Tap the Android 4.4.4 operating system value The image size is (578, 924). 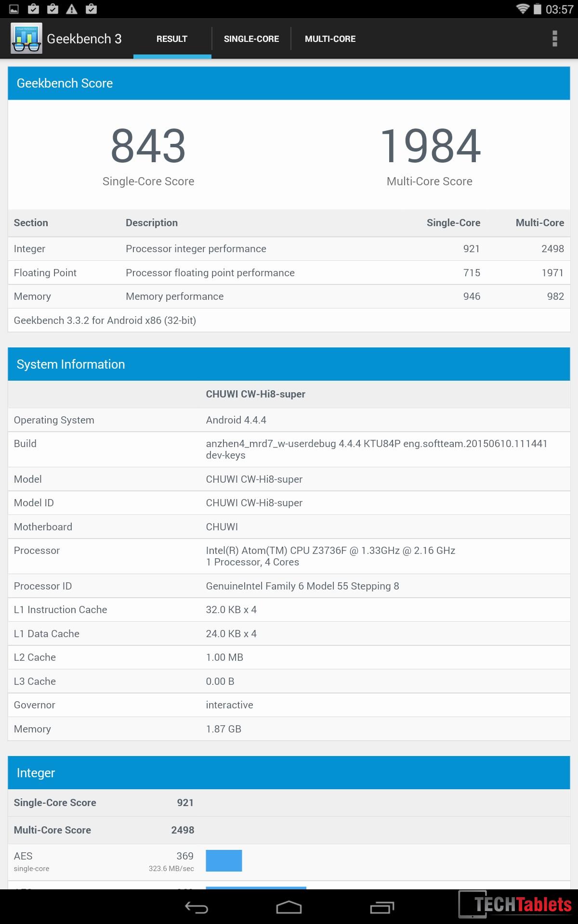[236, 420]
